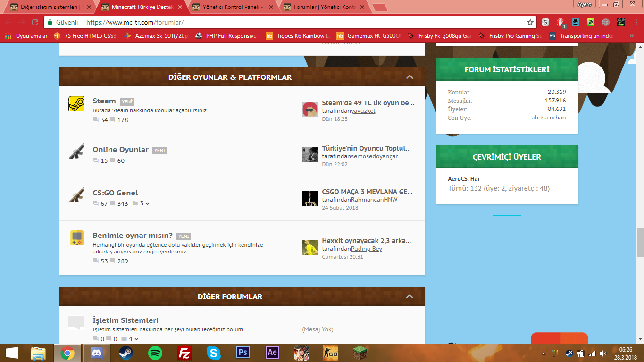644x362 pixels.
Task: Collapse the Diğer Oyunlar & Platformlar category
Action: click(x=410, y=77)
